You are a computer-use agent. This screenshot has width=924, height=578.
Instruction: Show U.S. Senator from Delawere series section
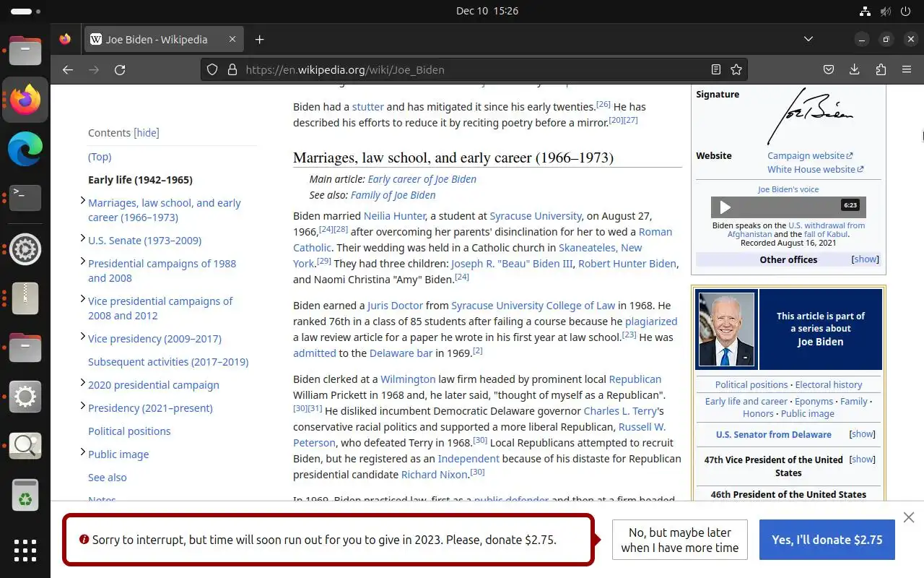coord(863,434)
